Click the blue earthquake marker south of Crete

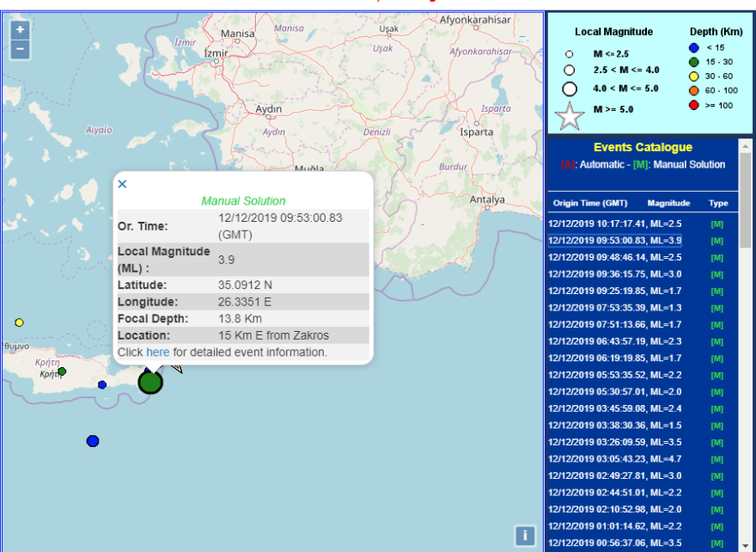(x=93, y=441)
